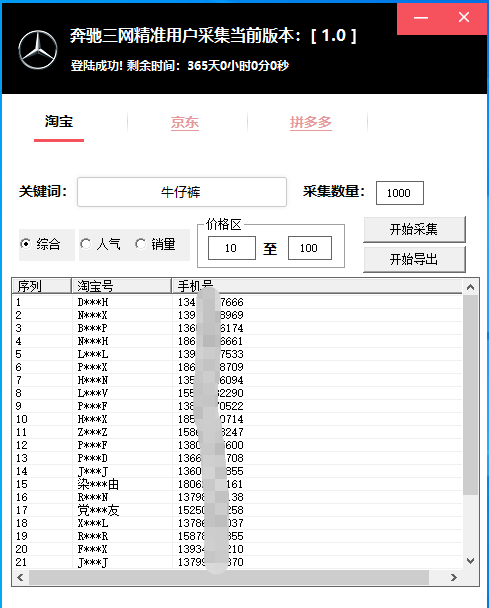489x608 pixels.
Task: Switch to the 淘宝 tab
Action: [x=59, y=121]
